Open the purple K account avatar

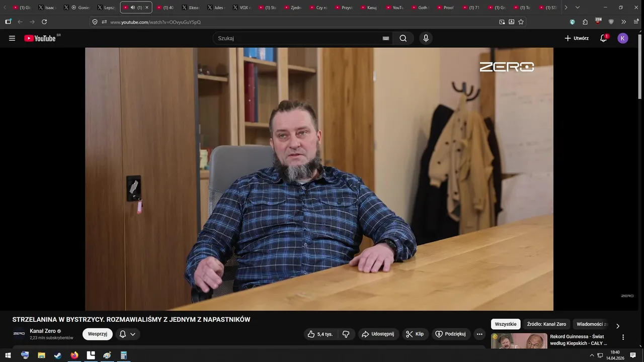click(x=623, y=38)
